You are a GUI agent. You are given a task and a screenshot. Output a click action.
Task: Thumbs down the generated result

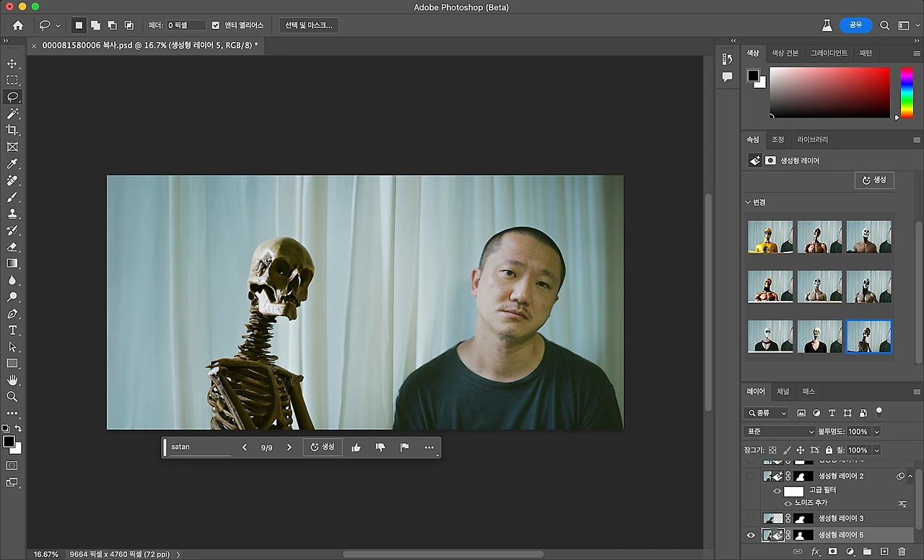click(x=380, y=447)
